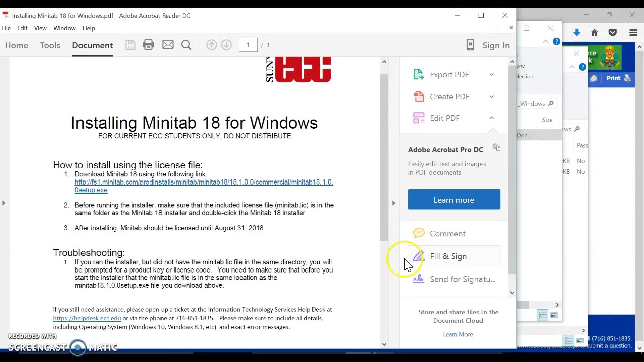
Task: Click the document scroll down arrow
Action: (384, 344)
